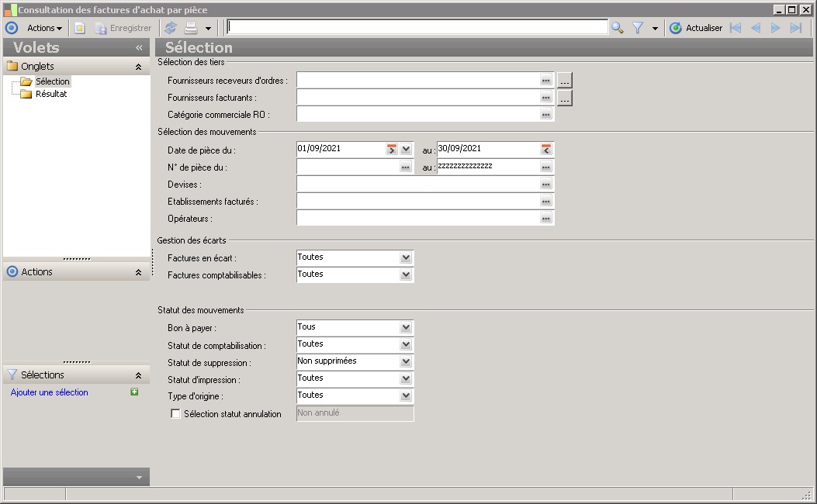The width and height of the screenshot is (817, 504).
Task: Select the Résultat tree item
Action: click(51, 94)
